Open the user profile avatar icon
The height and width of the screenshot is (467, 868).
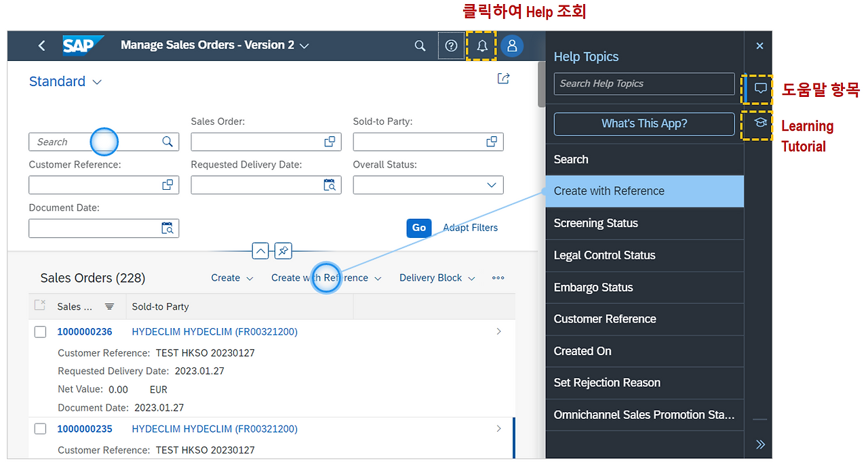(512, 45)
